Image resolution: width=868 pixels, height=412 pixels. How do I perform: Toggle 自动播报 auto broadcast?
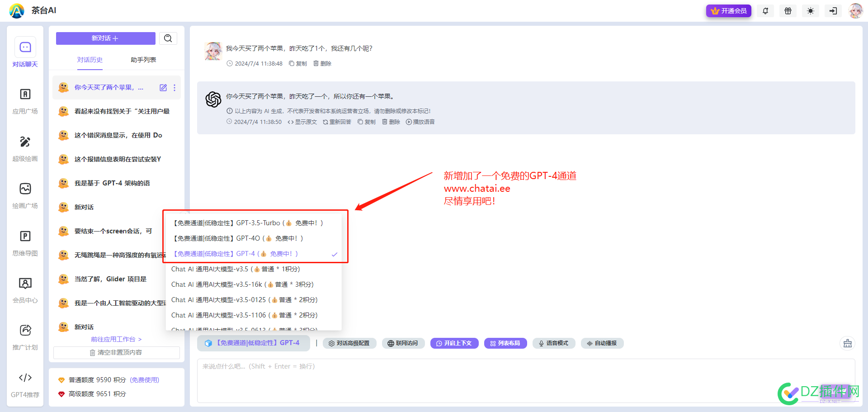pos(602,343)
